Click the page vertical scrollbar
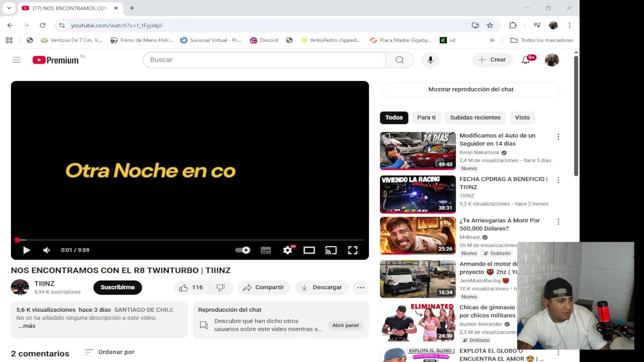 click(x=576, y=116)
